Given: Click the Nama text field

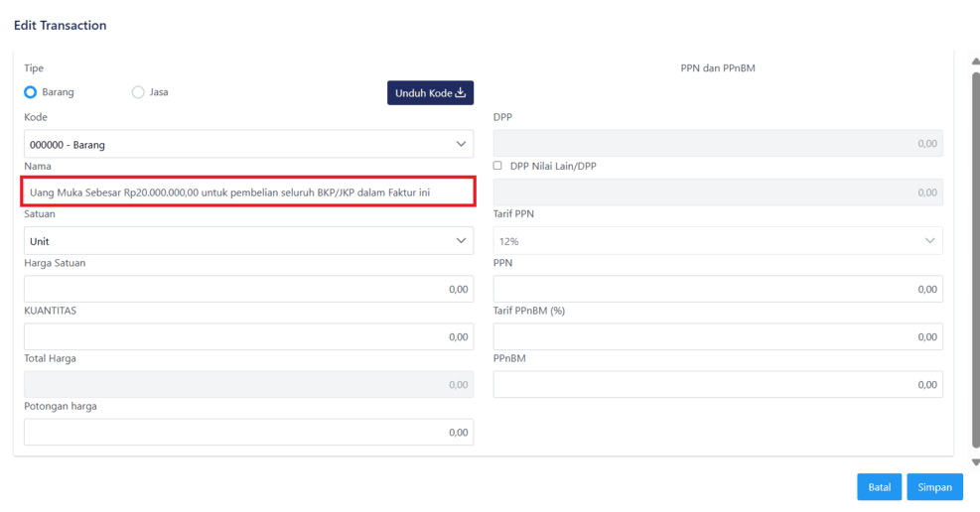Looking at the screenshot, I should [248, 192].
